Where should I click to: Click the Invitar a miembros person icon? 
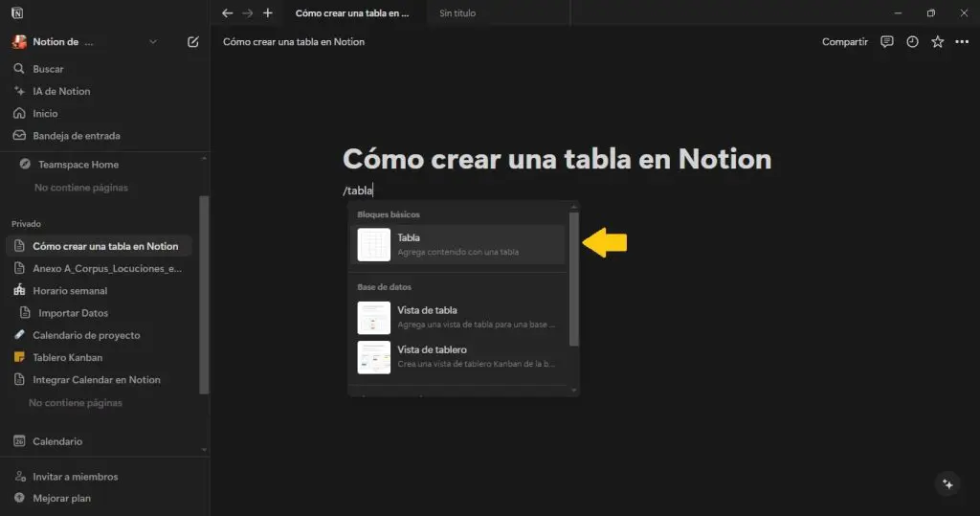click(x=20, y=476)
